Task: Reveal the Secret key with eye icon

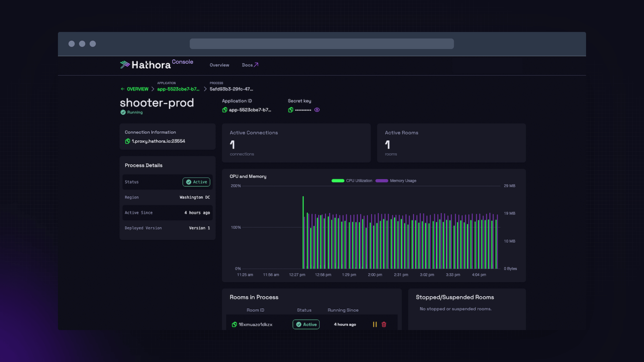Action: pos(317,110)
